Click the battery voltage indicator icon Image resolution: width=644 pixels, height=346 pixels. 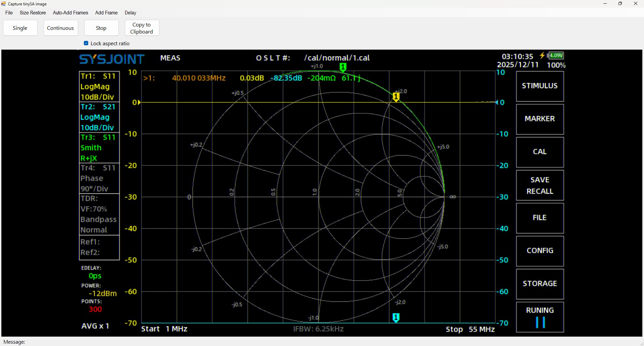(556, 56)
